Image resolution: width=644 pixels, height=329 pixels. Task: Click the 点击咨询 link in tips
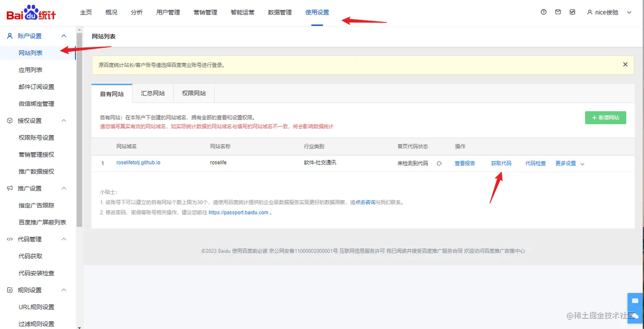(x=365, y=203)
